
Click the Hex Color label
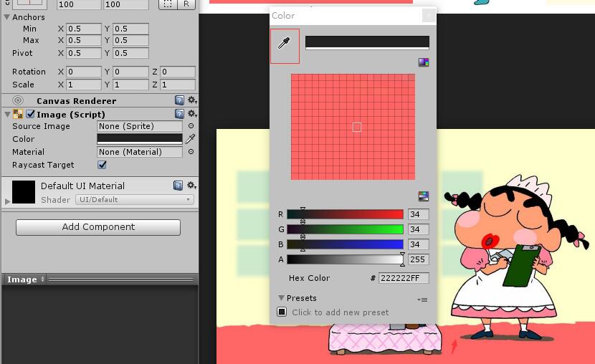point(309,278)
